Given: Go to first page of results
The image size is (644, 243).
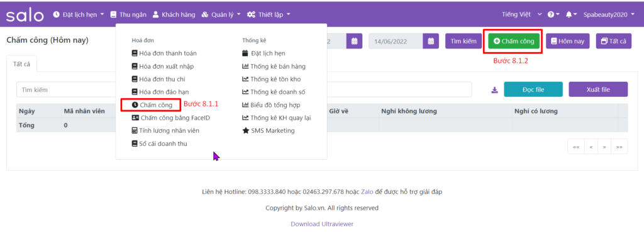Looking at the screenshot, I should pyautogui.click(x=576, y=147).
